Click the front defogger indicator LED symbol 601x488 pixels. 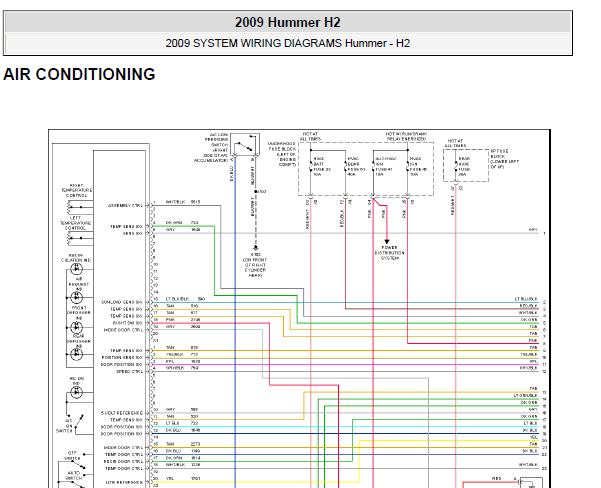point(77,327)
